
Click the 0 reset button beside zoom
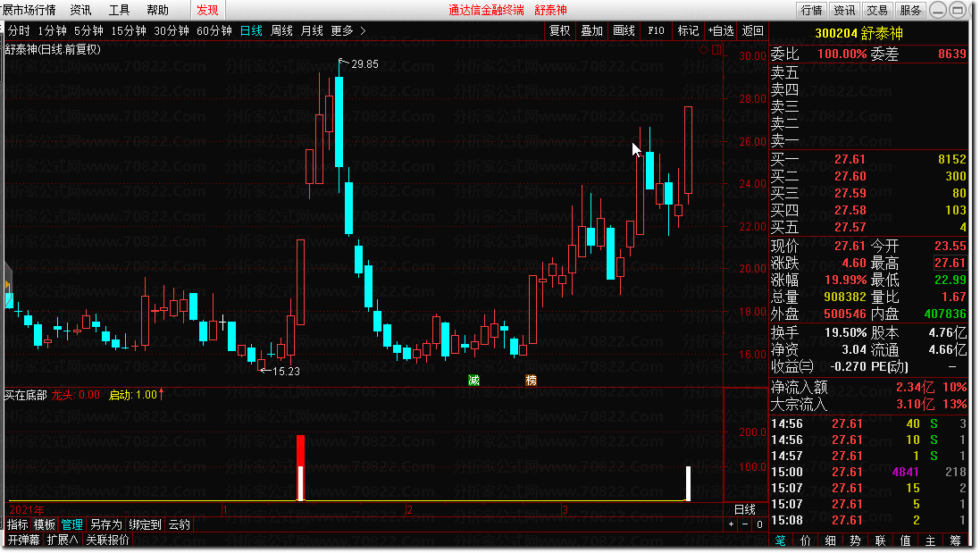[759, 524]
